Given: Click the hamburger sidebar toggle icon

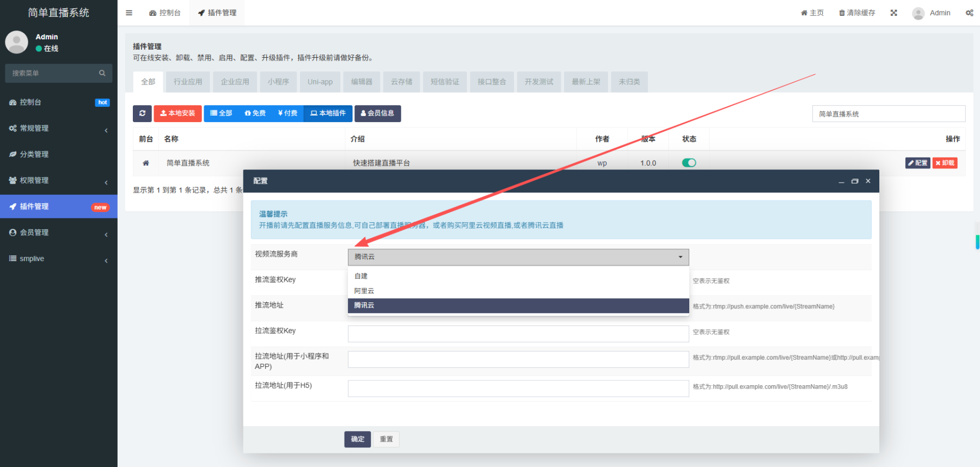Looking at the screenshot, I should [129, 13].
